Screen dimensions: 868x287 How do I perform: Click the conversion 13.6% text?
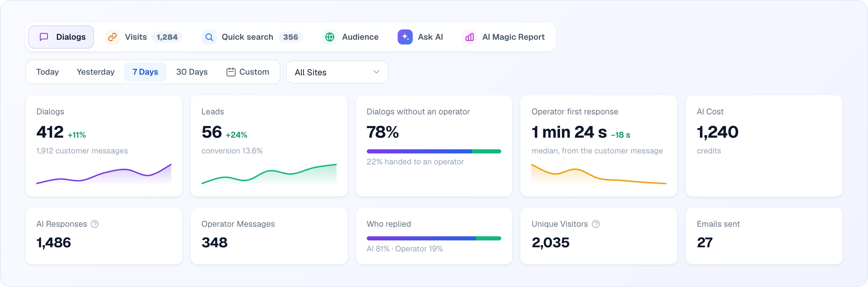tap(232, 151)
